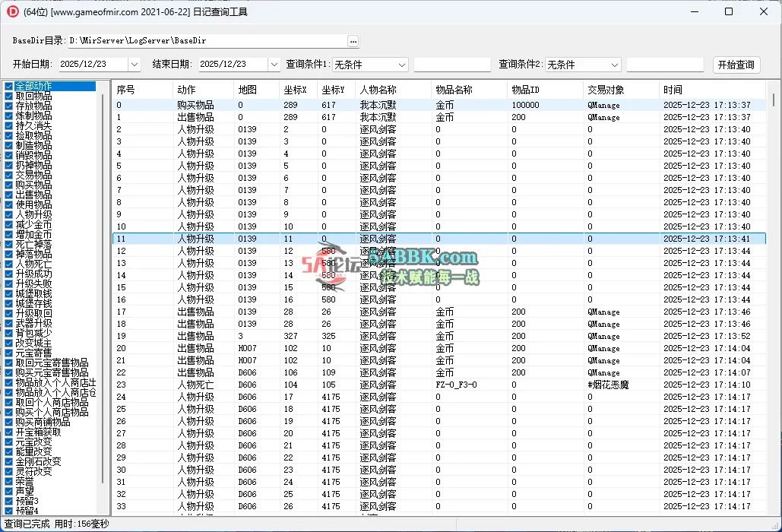
Task: Disable the 炼制物品 filter
Action: click(8, 116)
